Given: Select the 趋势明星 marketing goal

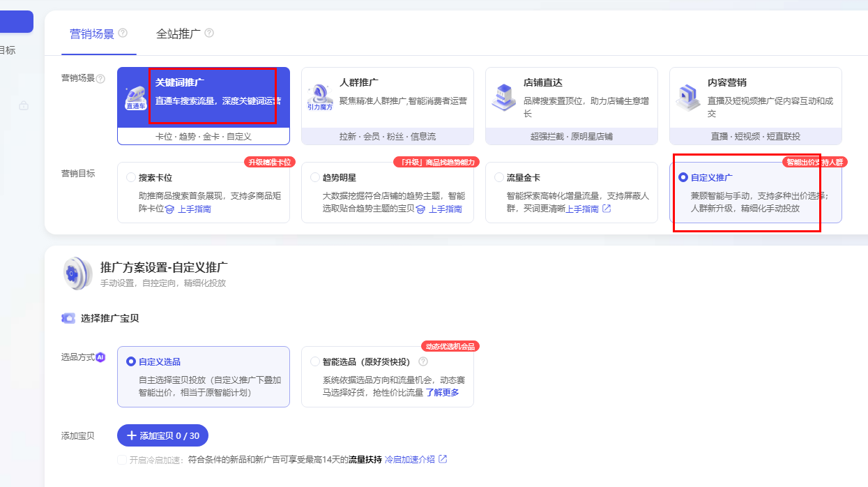Looking at the screenshot, I should pyautogui.click(x=315, y=178).
